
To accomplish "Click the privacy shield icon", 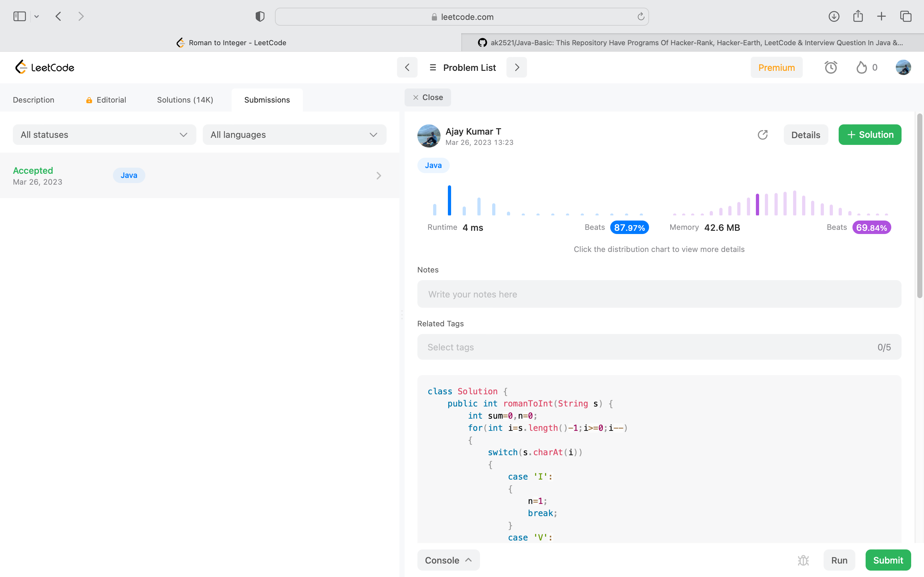I will tap(260, 16).
